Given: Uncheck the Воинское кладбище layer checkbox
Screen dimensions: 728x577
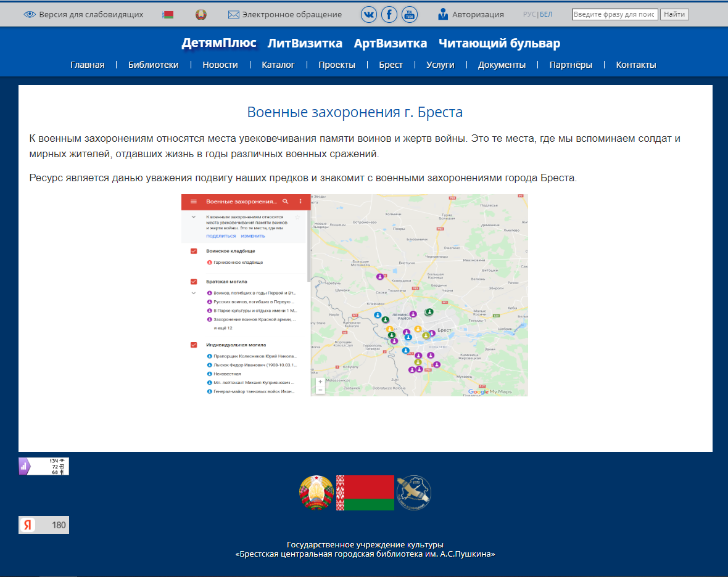Looking at the screenshot, I should pyautogui.click(x=194, y=251).
